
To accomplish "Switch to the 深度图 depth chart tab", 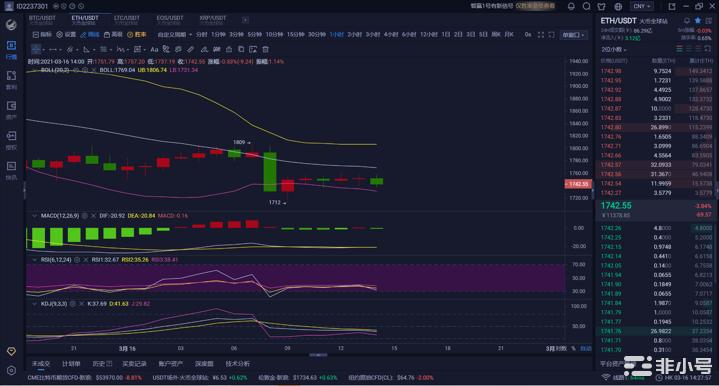I will coord(204,364).
